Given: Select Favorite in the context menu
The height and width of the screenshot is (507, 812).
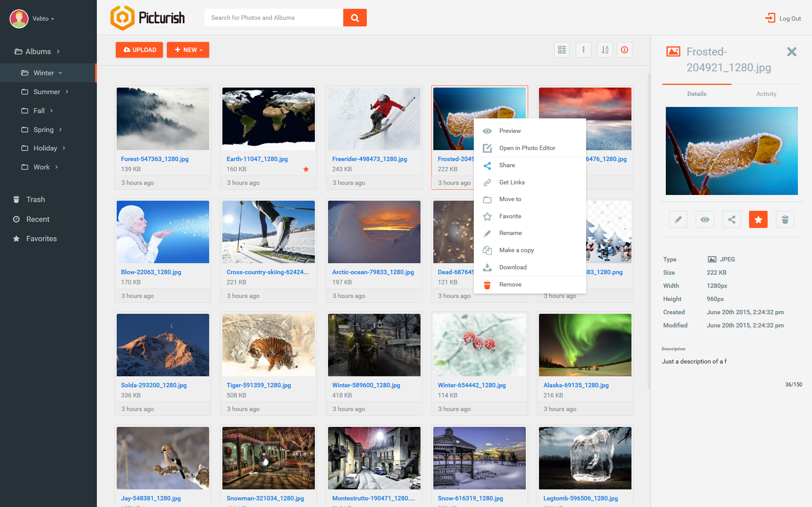Looking at the screenshot, I should point(530,216).
